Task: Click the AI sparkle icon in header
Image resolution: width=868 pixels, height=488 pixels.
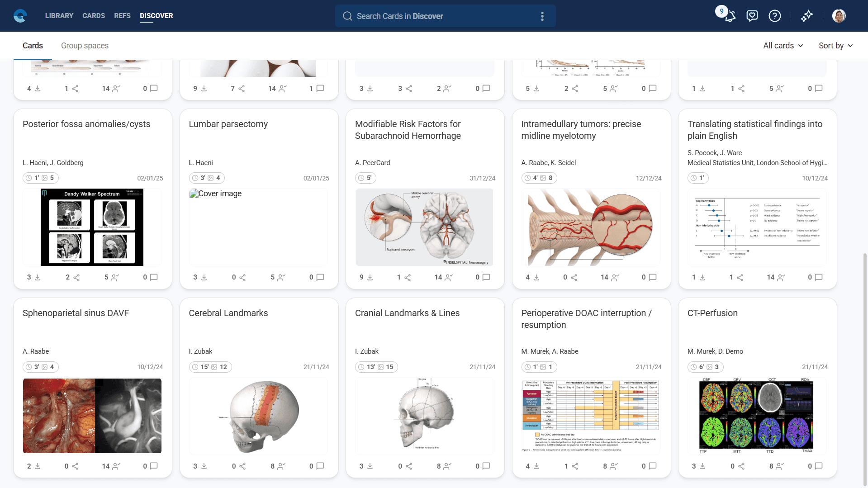Action: click(x=806, y=16)
